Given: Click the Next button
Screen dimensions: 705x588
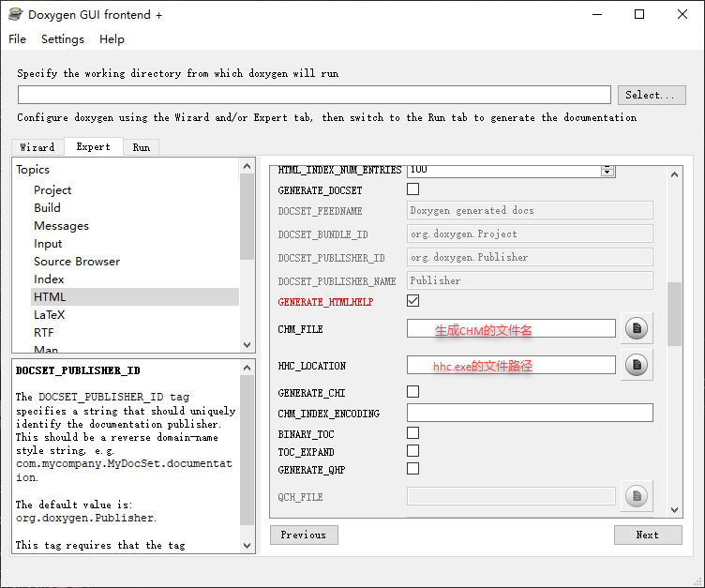Looking at the screenshot, I should (648, 535).
